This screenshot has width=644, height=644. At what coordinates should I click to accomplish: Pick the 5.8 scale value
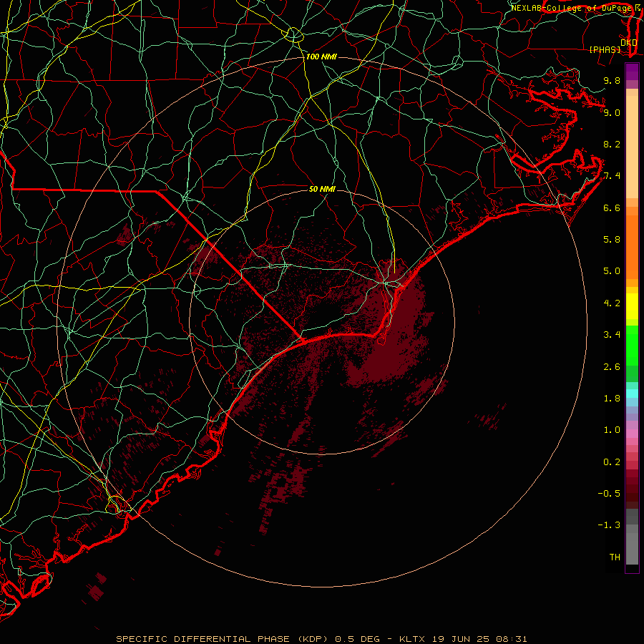[612, 240]
